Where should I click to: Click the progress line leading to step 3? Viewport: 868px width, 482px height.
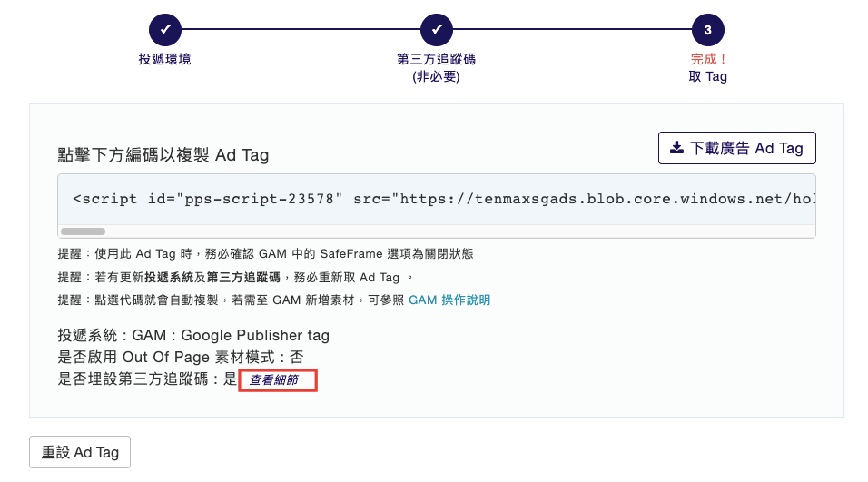572,29
